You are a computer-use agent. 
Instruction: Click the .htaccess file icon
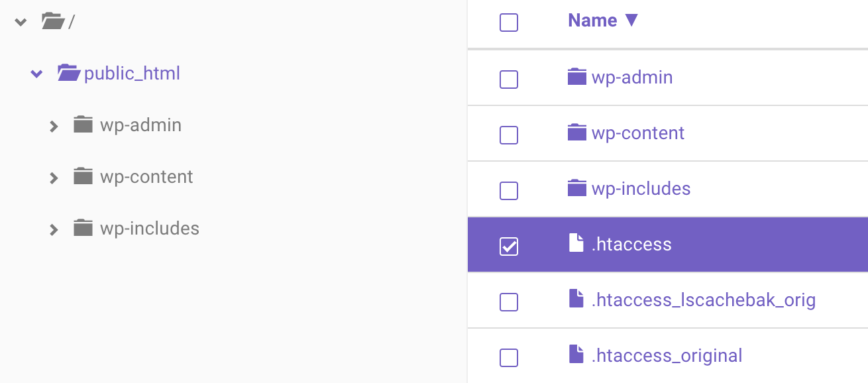click(x=577, y=244)
